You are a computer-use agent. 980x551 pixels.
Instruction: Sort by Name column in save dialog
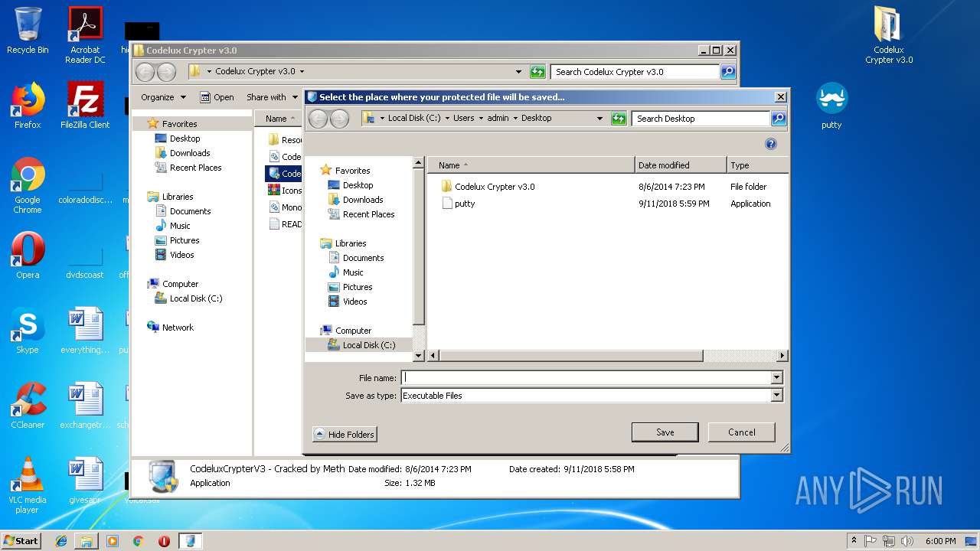pos(531,165)
